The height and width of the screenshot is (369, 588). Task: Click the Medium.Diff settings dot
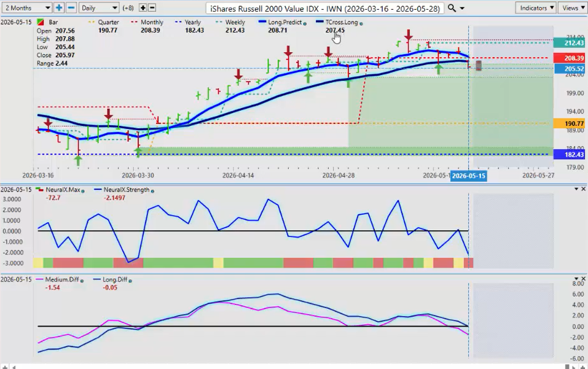82,281
